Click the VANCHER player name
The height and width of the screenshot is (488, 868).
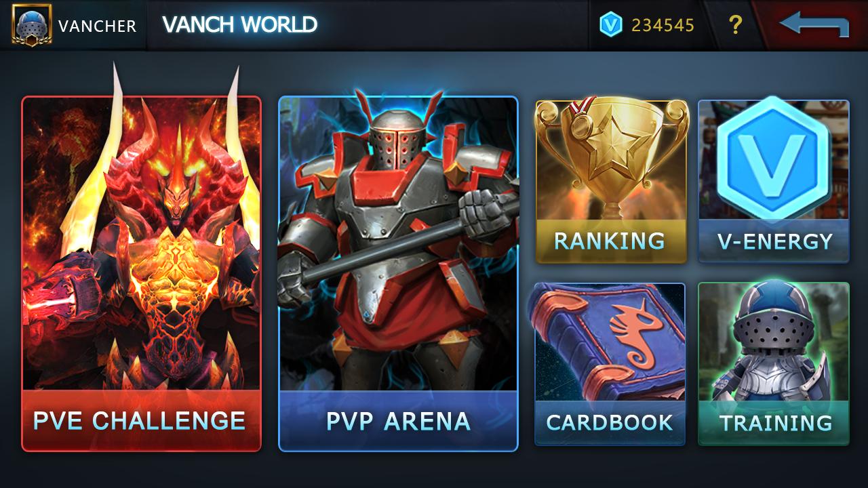click(97, 26)
